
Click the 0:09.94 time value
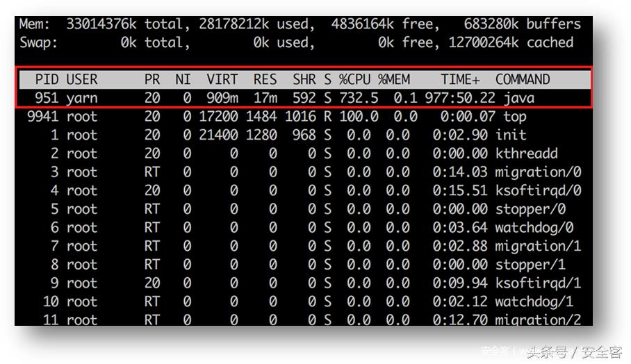coord(460,283)
